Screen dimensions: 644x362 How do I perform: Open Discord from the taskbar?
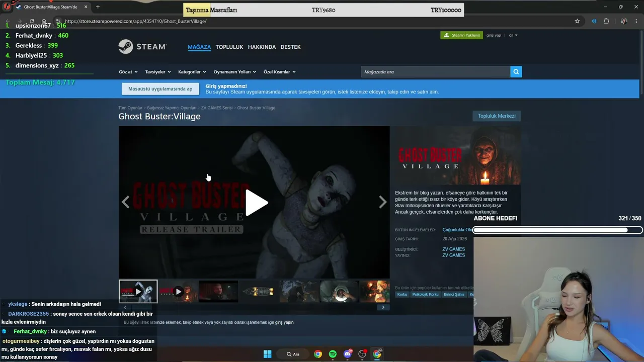pos(348,354)
